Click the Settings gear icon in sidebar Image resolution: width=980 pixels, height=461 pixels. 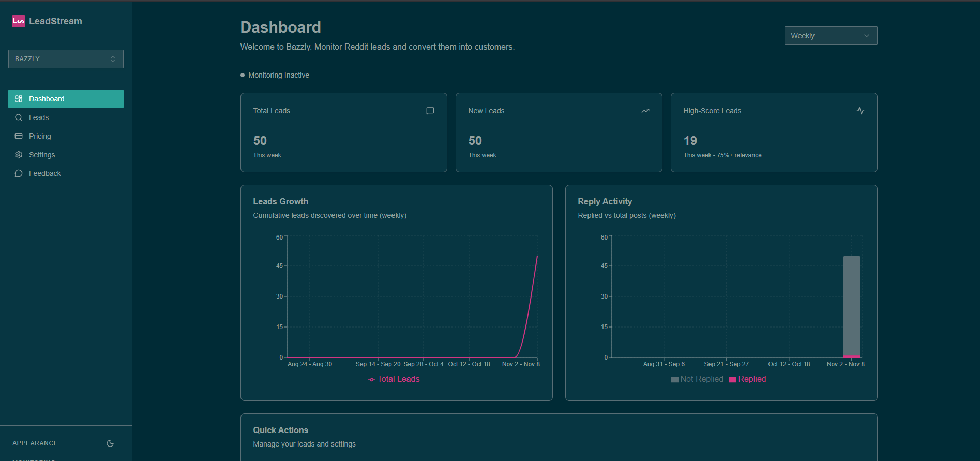click(19, 155)
